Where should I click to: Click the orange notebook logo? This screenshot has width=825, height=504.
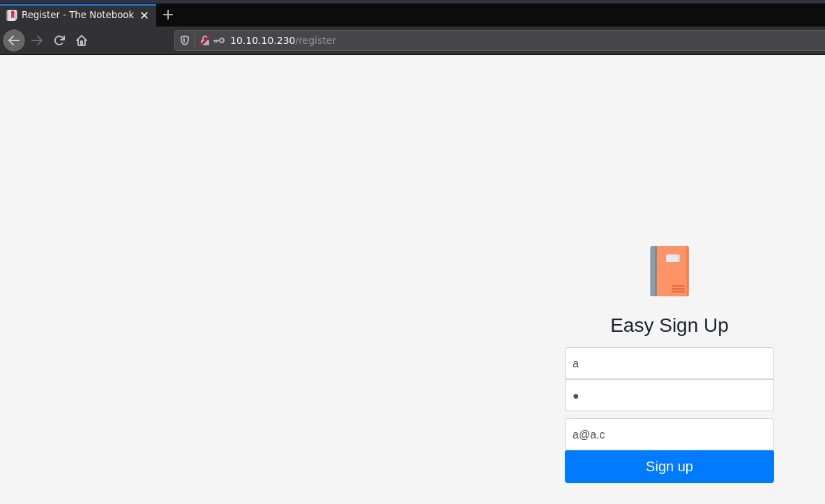click(669, 271)
